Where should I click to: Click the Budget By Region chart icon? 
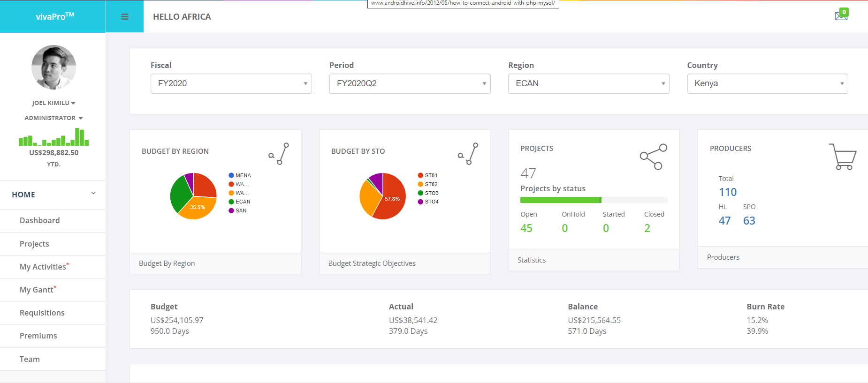279,154
